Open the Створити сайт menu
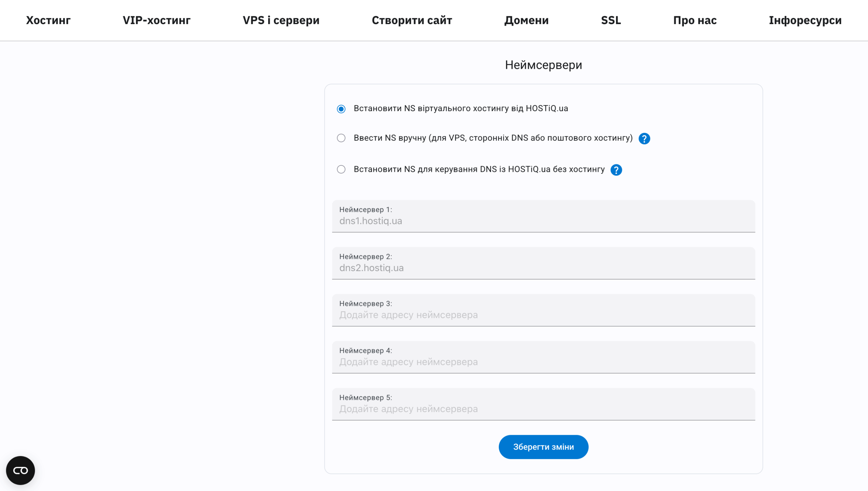 coord(412,20)
